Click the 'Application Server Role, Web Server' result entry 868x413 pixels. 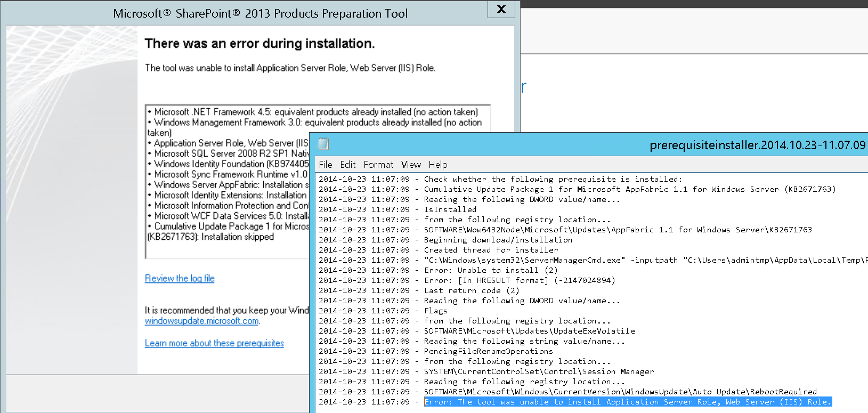coord(228,143)
